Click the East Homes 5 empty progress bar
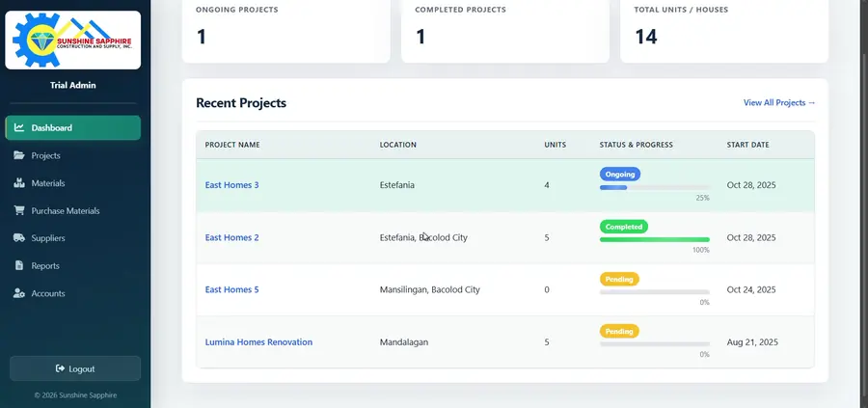The height and width of the screenshot is (408, 868). click(654, 292)
